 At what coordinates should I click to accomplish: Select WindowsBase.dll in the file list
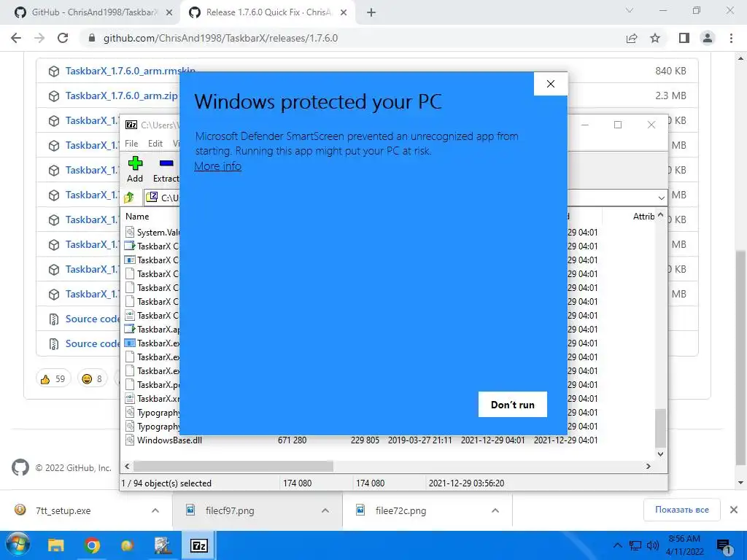tap(169, 440)
